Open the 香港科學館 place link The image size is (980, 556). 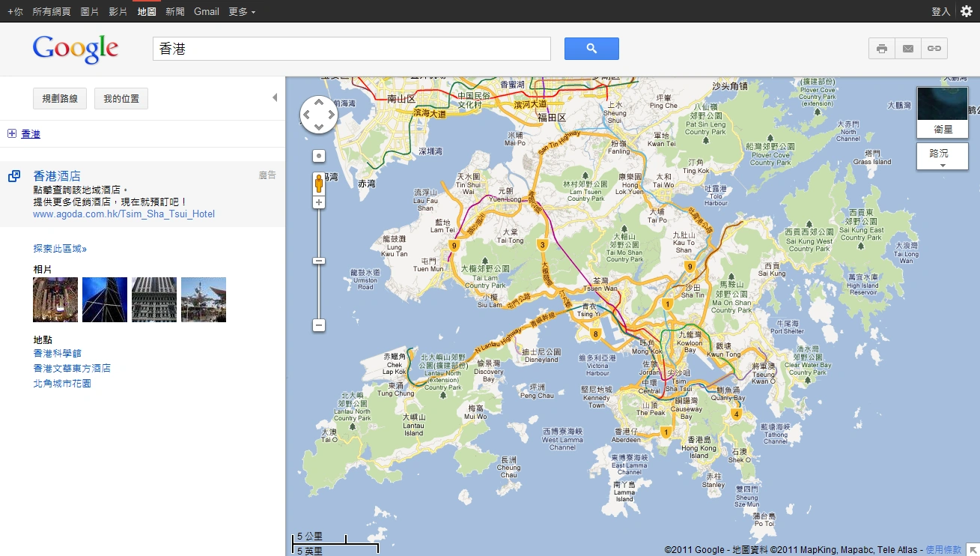57,353
